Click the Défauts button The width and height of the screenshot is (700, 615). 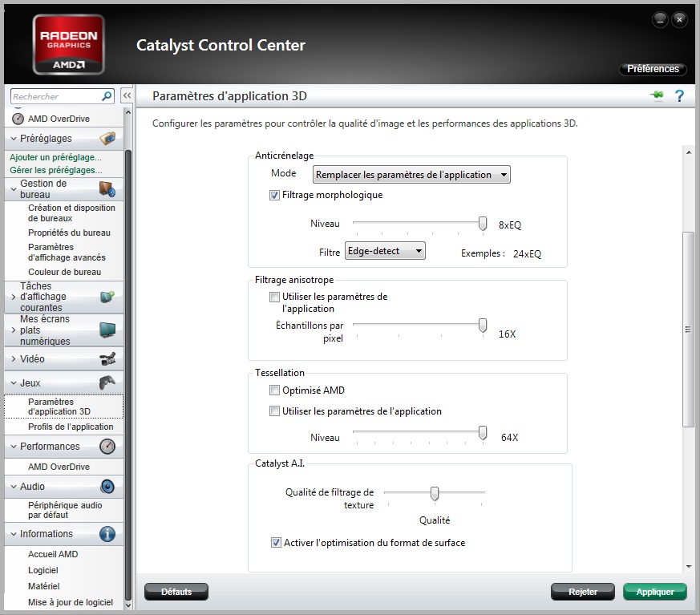point(176,592)
